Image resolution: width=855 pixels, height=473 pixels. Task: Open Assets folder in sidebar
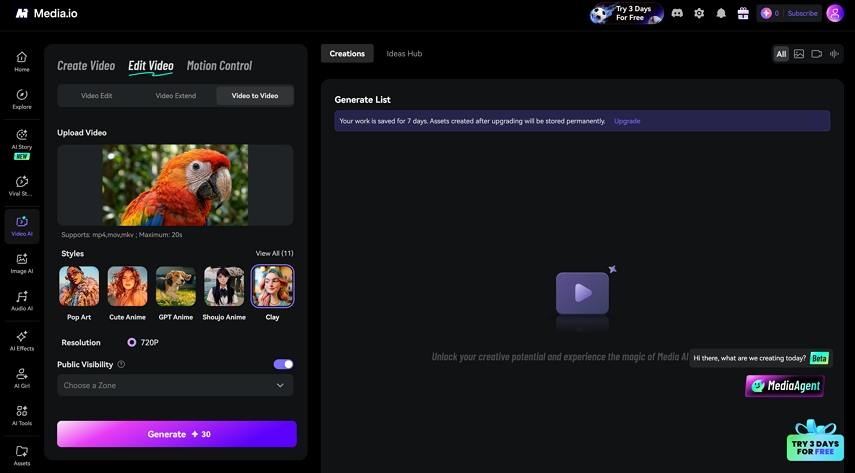coord(22,456)
